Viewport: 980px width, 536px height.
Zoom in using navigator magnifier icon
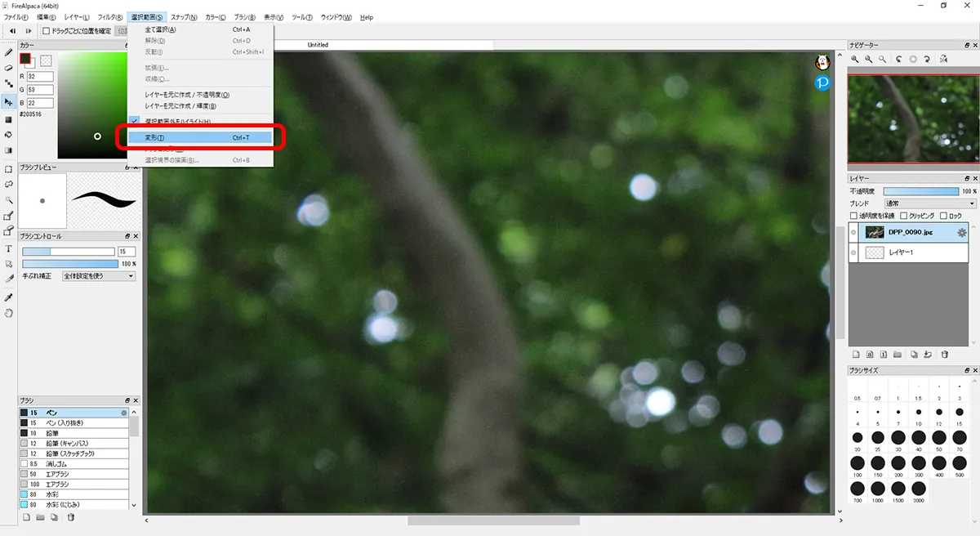[x=856, y=60]
